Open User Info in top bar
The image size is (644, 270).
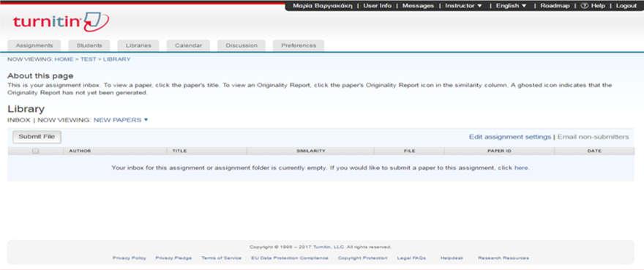tap(377, 6)
